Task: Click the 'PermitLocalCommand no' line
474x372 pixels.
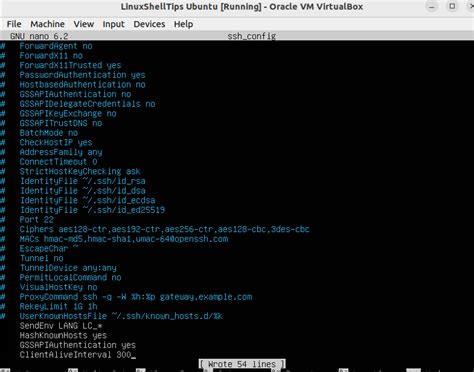Action: (70, 278)
